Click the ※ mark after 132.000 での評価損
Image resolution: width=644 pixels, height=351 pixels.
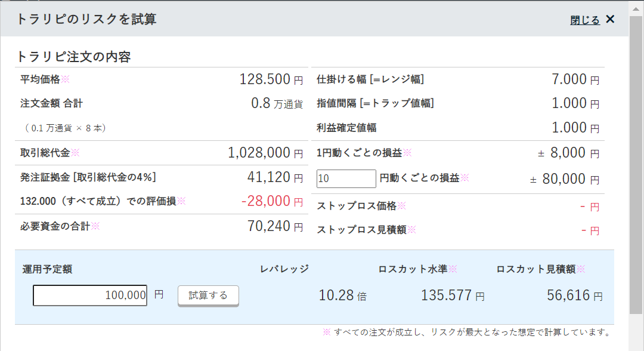181,201
